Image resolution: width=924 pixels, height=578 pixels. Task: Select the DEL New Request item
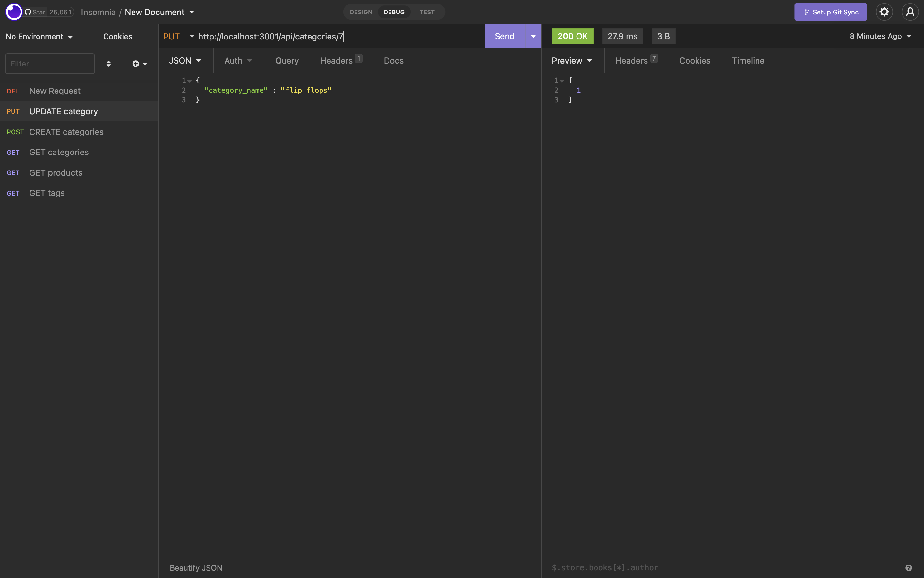79,91
